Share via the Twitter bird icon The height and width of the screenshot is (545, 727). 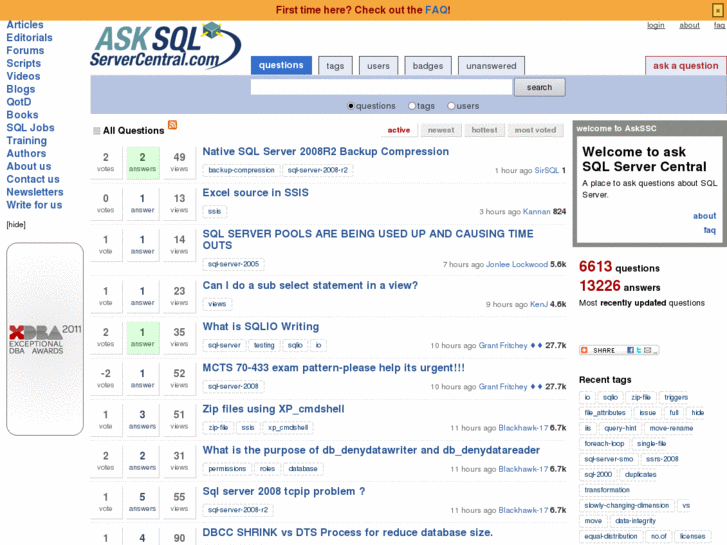(x=638, y=350)
